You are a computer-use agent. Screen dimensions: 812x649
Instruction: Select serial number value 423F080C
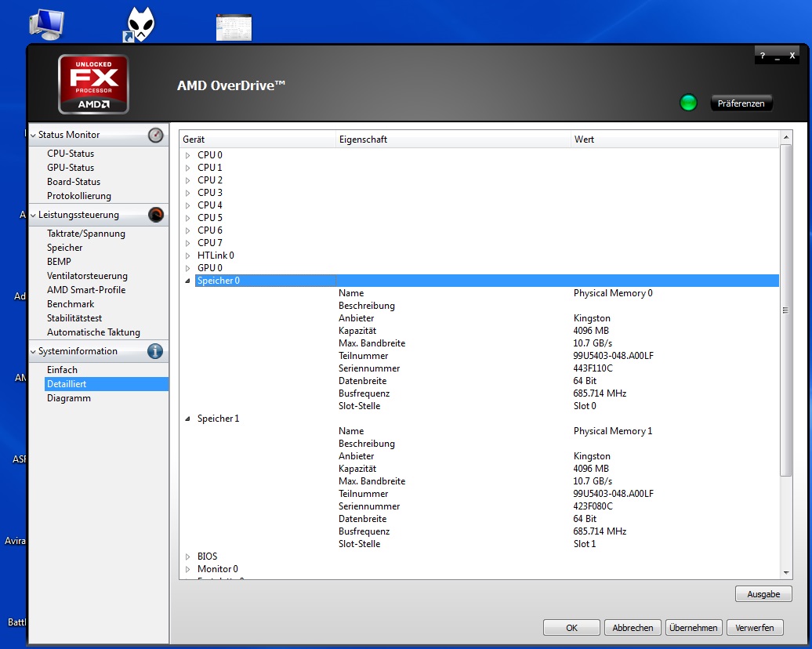(x=593, y=506)
